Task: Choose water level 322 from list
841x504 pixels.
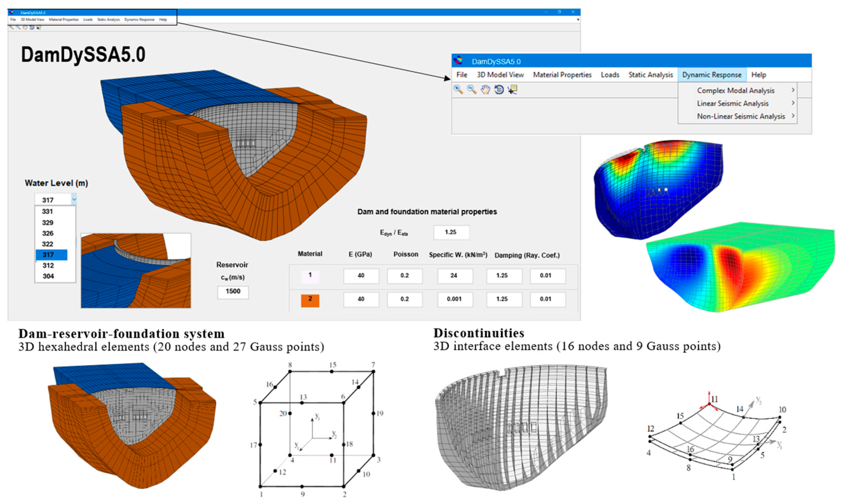Action: click(48, 244)
